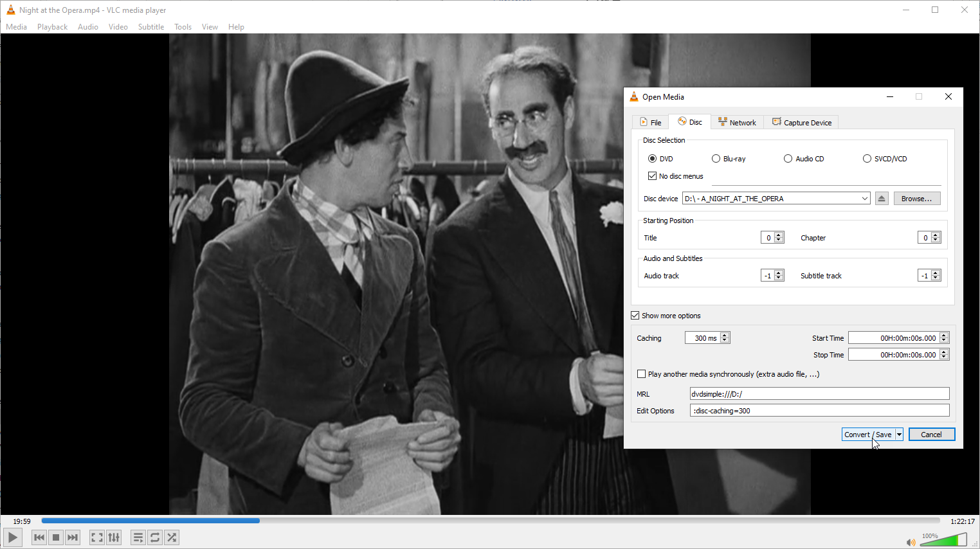Expand the Disc device dropdown

(864, 199)
